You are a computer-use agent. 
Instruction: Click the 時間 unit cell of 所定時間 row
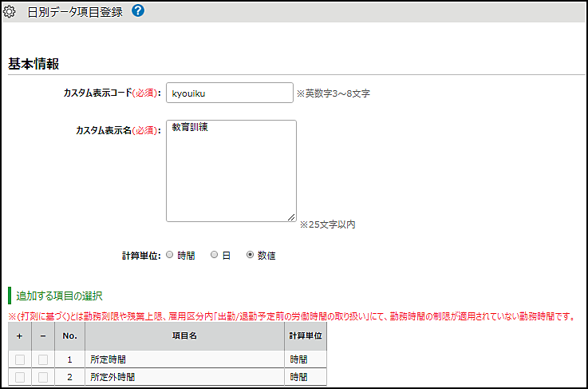(x=306, y=359)
